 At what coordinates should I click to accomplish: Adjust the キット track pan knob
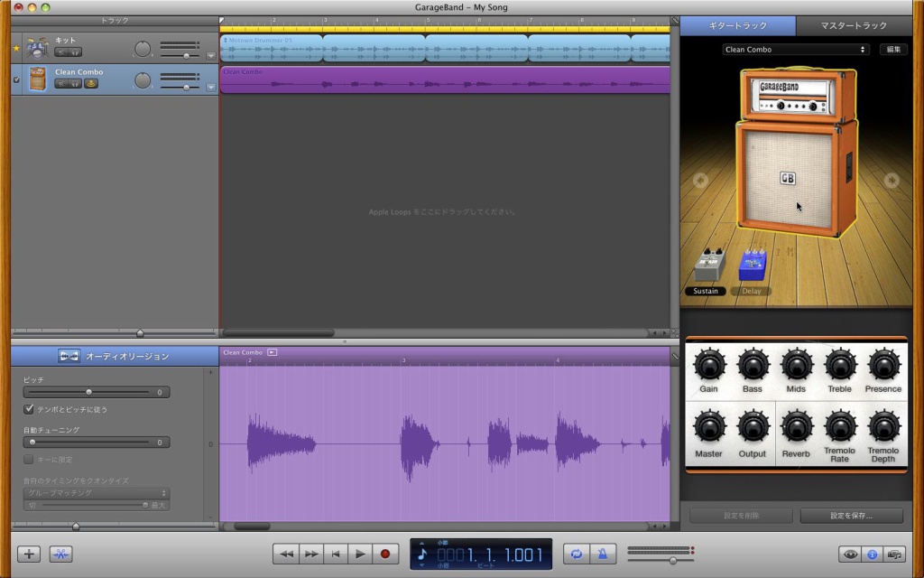coord(142,49)
